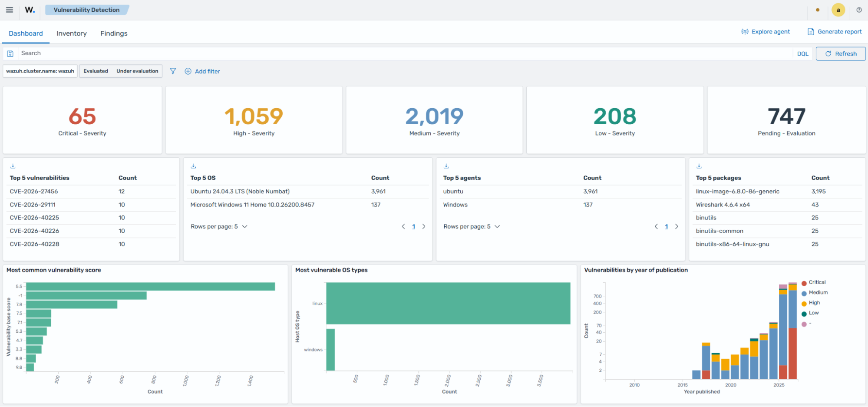Click the Windows agent row
This screenshot has height=407, width=868.
(561, 205)
